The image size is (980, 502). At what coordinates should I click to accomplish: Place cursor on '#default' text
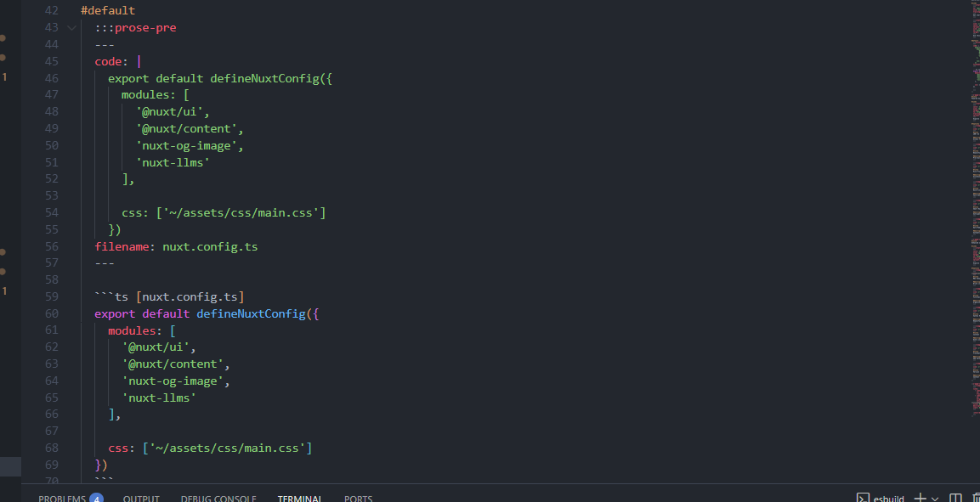(108, 10)
